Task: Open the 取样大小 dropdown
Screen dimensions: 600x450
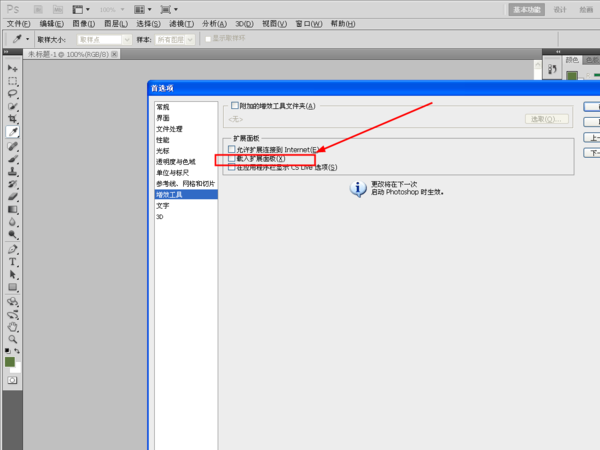Action: tap(105, 39)
